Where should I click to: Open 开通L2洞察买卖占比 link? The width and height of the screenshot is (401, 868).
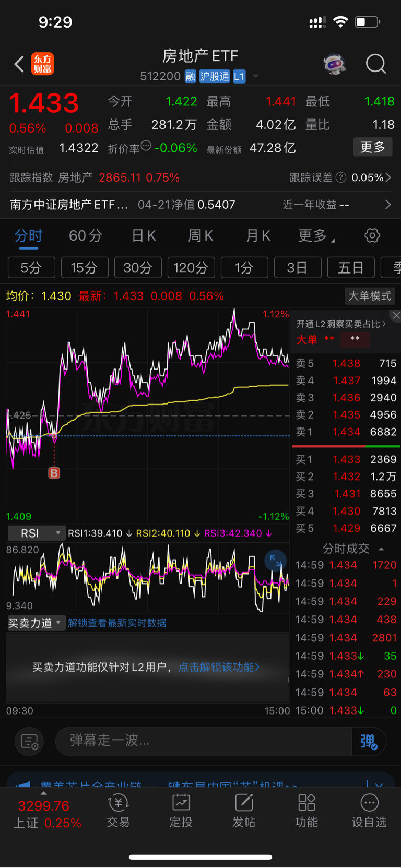[341, 324]
